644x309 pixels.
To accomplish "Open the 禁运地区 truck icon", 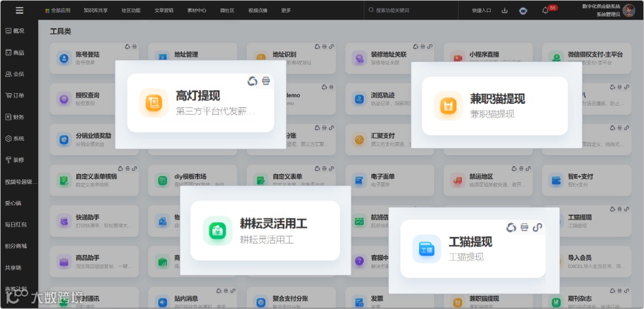I will click(457, 180).
